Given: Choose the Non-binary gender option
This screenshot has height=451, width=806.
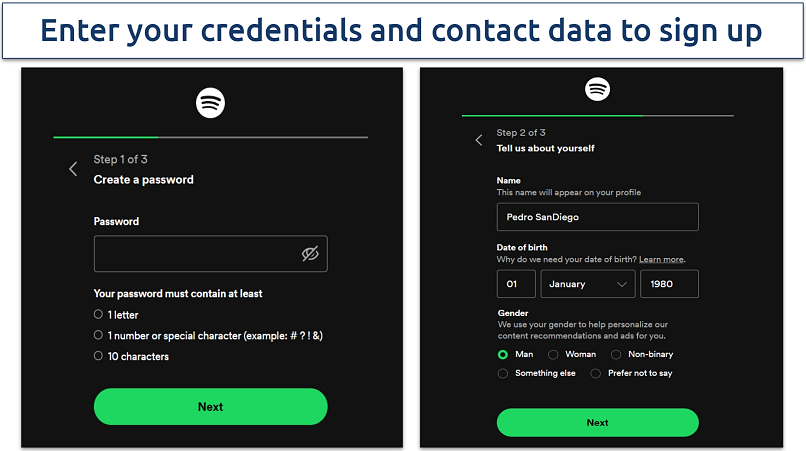Looking at the screenshot, I should tap(617, 354).
